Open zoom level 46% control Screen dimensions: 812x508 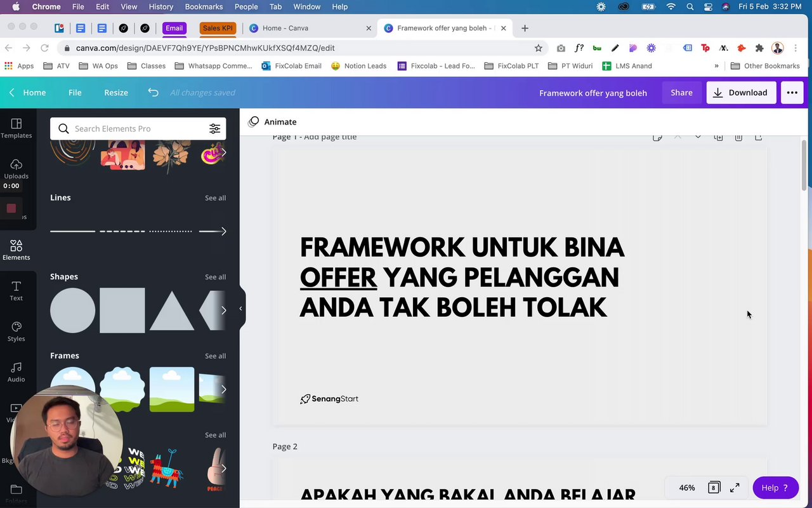[x=687, y=488]
